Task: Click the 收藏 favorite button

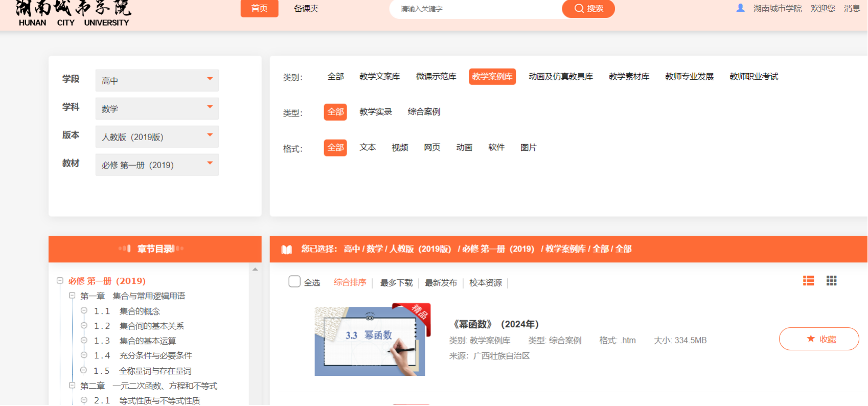Action: [819, 339]
